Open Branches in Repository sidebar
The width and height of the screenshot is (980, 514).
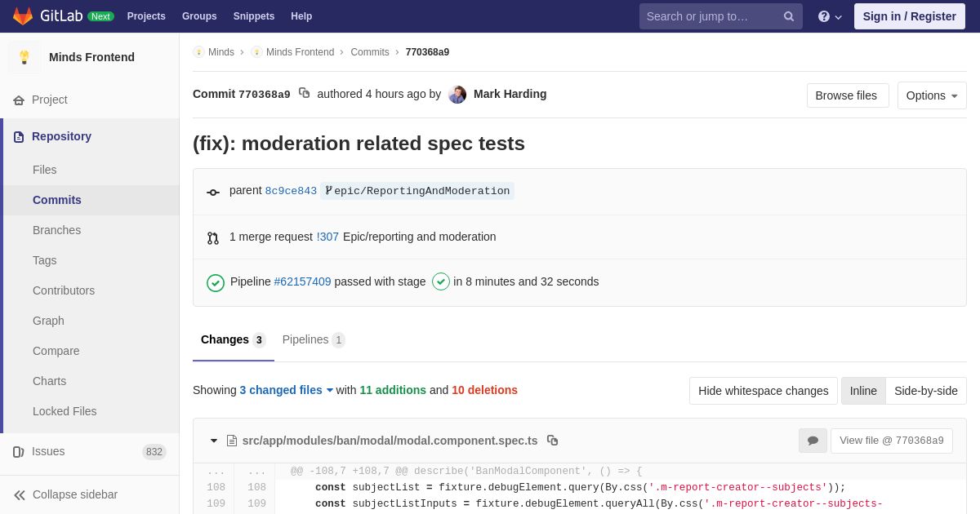91,230
